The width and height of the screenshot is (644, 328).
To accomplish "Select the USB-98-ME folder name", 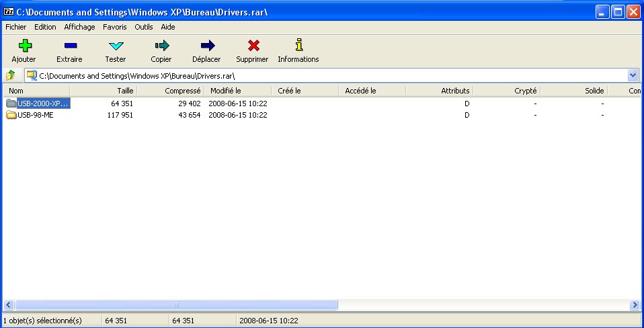I will tap(36, 115).
